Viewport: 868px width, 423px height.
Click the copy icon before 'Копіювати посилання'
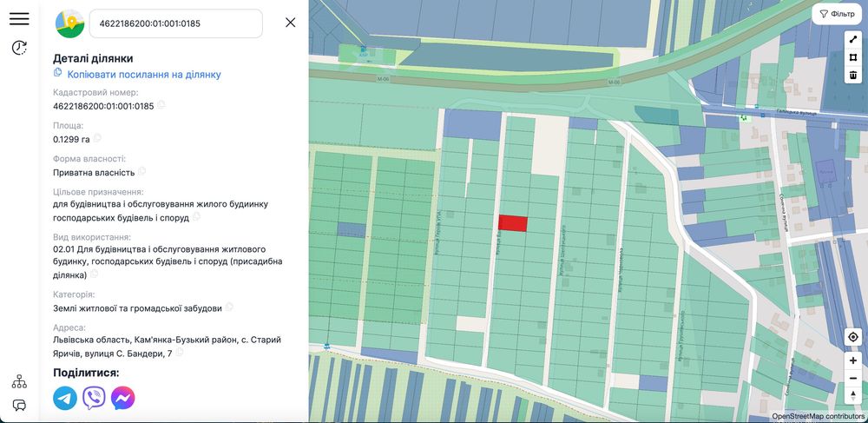point(57,73)
